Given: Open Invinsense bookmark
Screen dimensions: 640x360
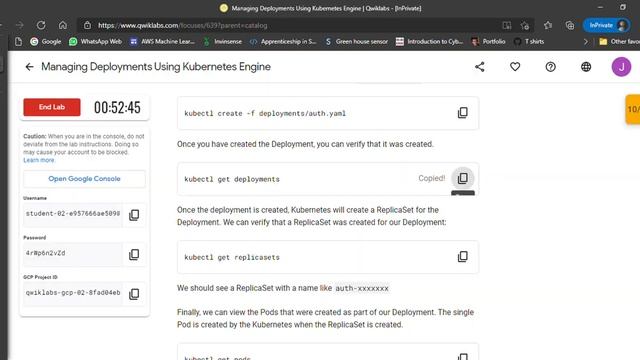Looking at the screenshot, I should [x=223, y=42].
